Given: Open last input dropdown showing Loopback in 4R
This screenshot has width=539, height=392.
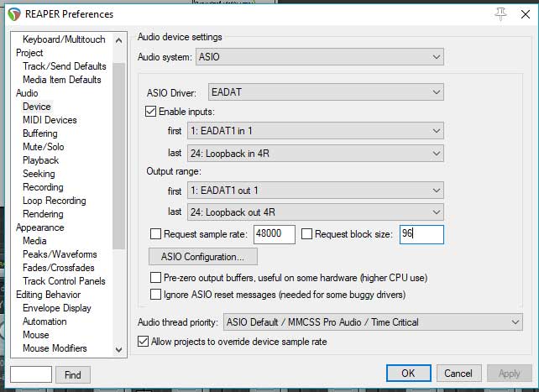Looking at the screenshot, I should coord(315,154).
